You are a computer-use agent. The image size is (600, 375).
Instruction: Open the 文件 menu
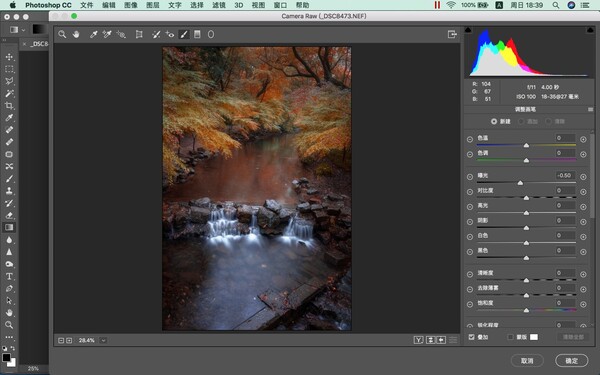pyautogui.click(x=86, y=5)
